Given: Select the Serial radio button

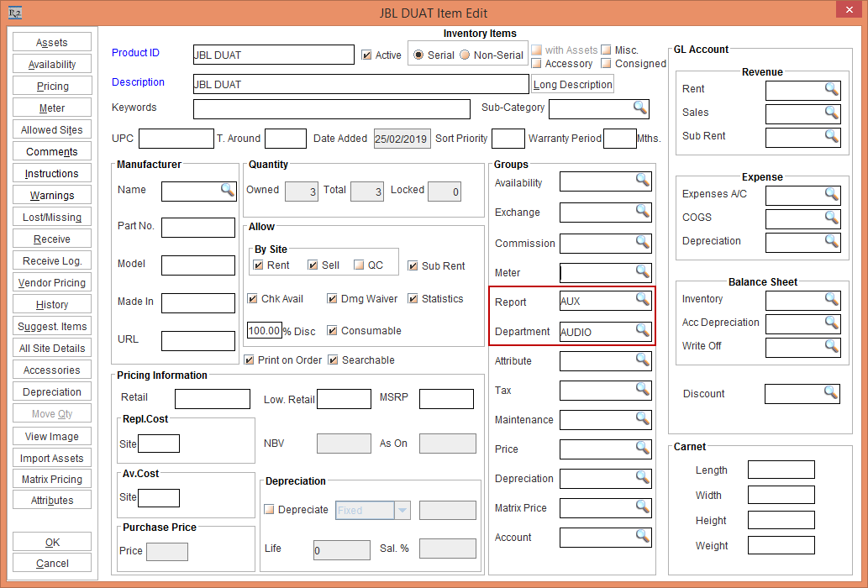Looking at the screenshot, I should [x=418, y=55].
